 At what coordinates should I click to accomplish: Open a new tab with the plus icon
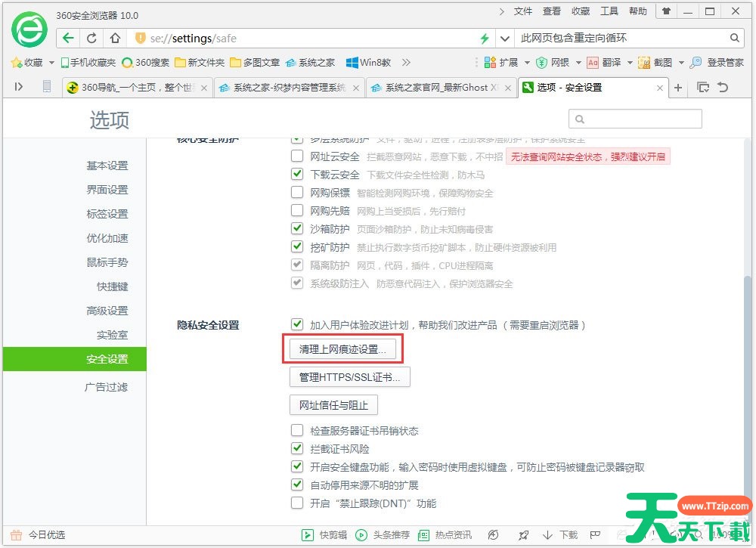point(678,88)
